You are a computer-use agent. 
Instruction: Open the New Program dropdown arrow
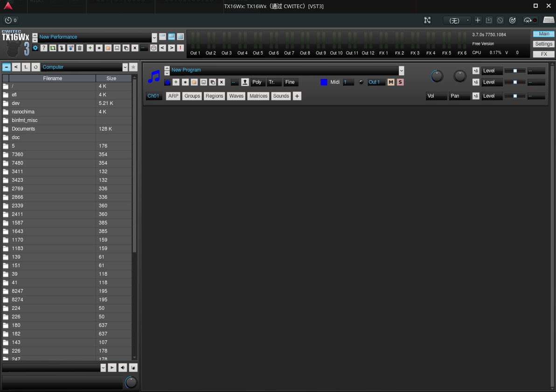[402, 70]
